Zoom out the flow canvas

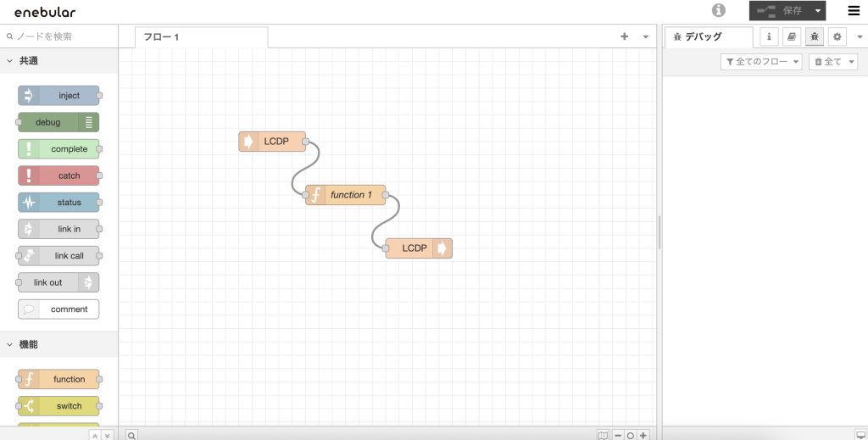pos(617,436)
